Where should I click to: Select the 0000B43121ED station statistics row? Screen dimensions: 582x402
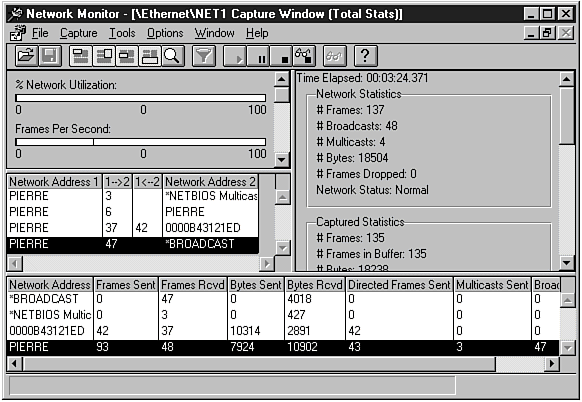(283, 331)
